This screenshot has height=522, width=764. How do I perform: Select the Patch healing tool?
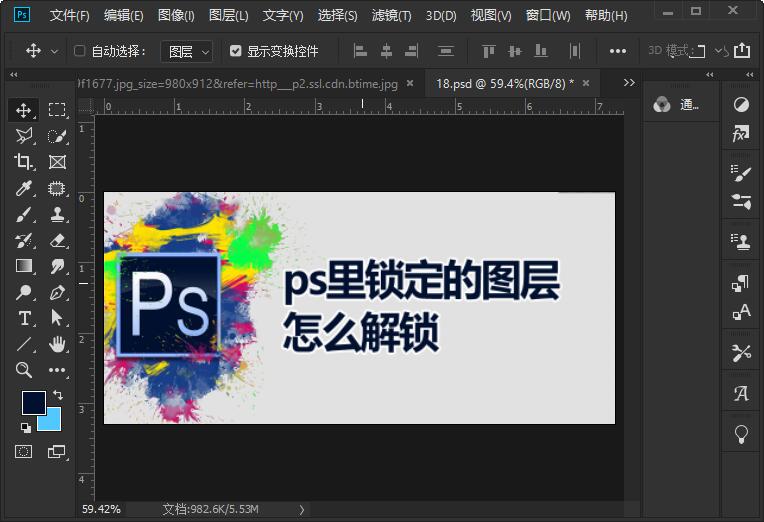point(57,188)
